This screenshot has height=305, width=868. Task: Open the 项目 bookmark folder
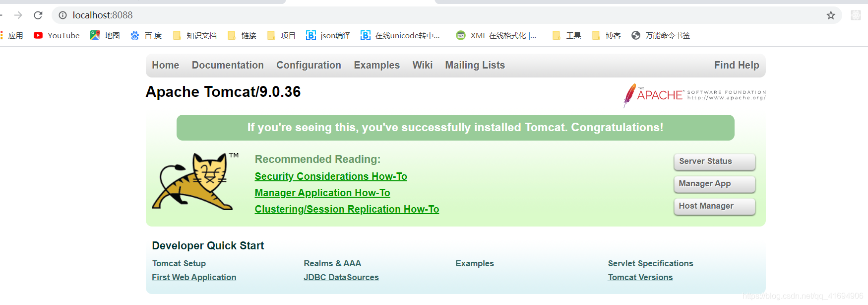pos(281,35)
